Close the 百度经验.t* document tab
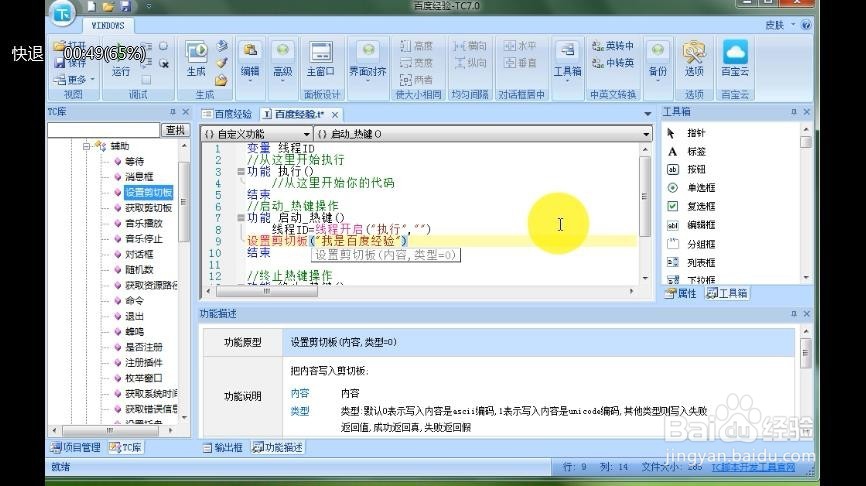The image size is (866, 486). [x=335, y=115]
